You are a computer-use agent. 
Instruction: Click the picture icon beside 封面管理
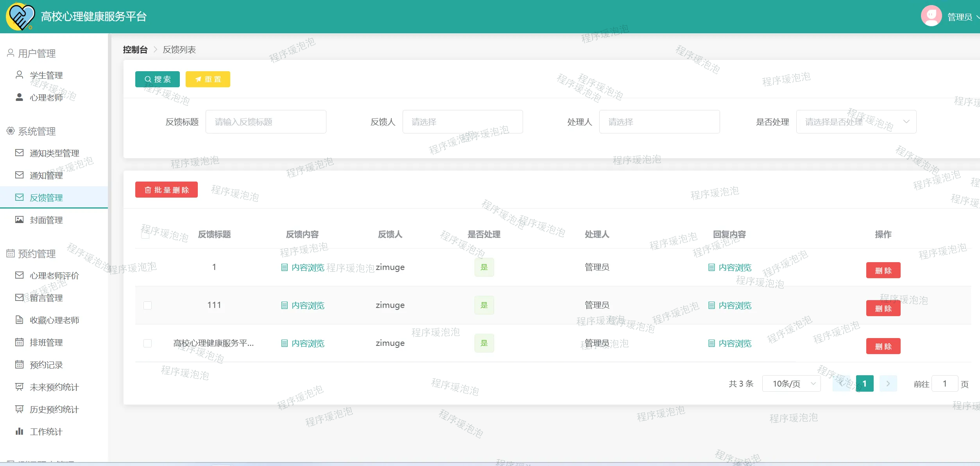point(19,220)
